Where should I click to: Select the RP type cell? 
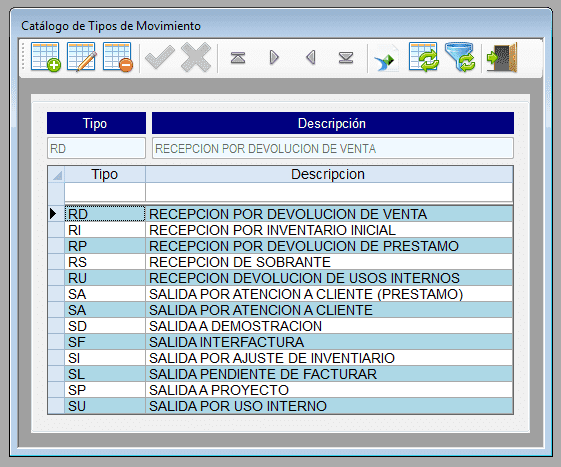[105, 246]
